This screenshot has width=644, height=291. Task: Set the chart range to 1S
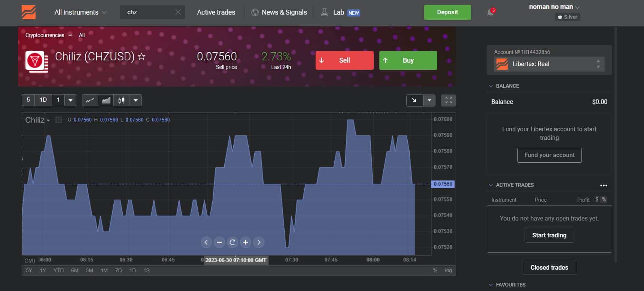click(x=146, y=270)
